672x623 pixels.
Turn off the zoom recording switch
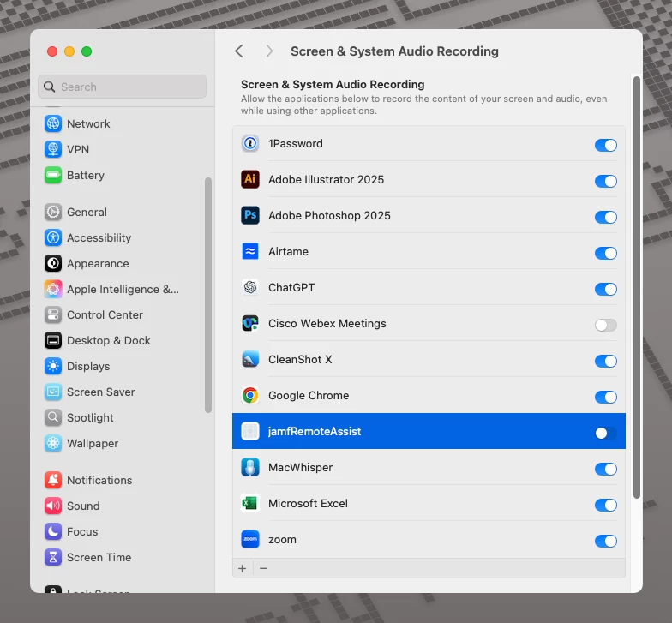605,542
